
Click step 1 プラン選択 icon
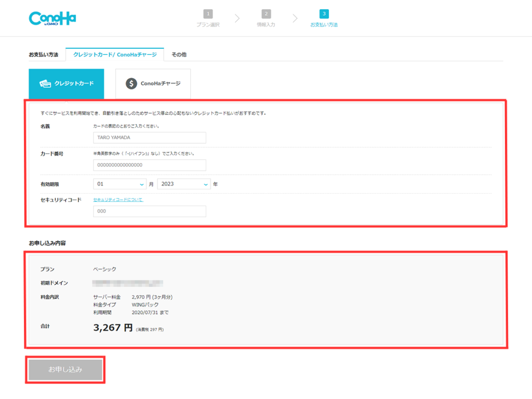(x=208, y=14)
